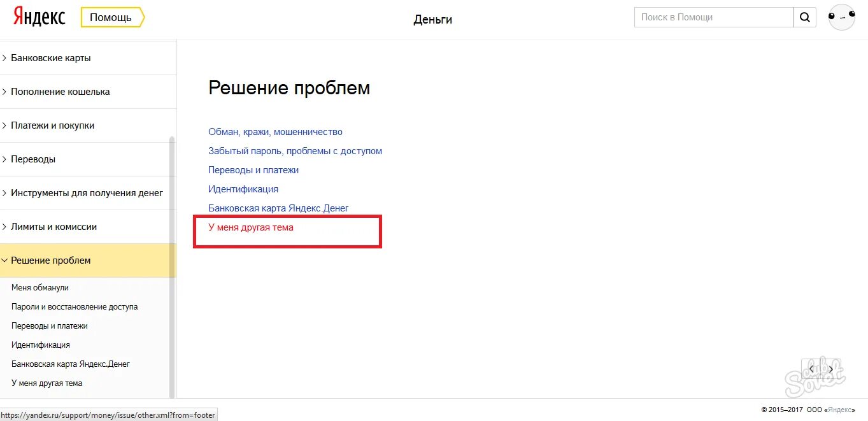Click the Помощь button next to the logo
Image resolution: width=868 pixels, height=421 pixels.
click(x=112, y=17)
